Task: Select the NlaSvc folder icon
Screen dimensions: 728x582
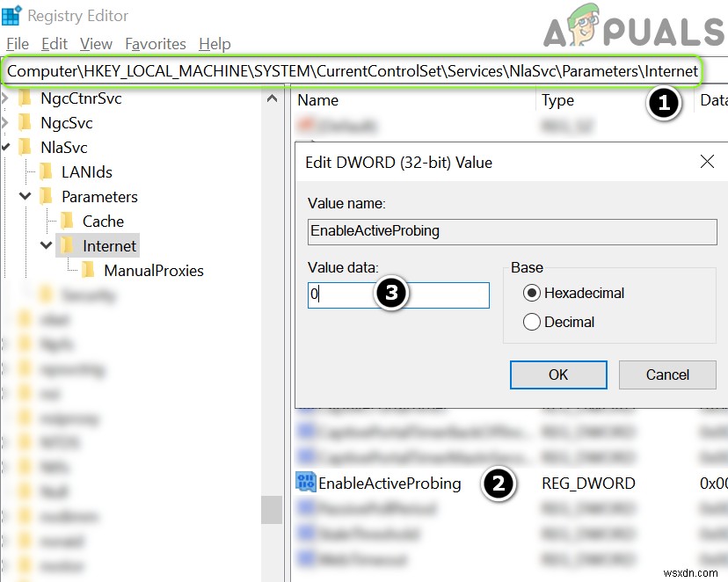Action: point(25,147)
